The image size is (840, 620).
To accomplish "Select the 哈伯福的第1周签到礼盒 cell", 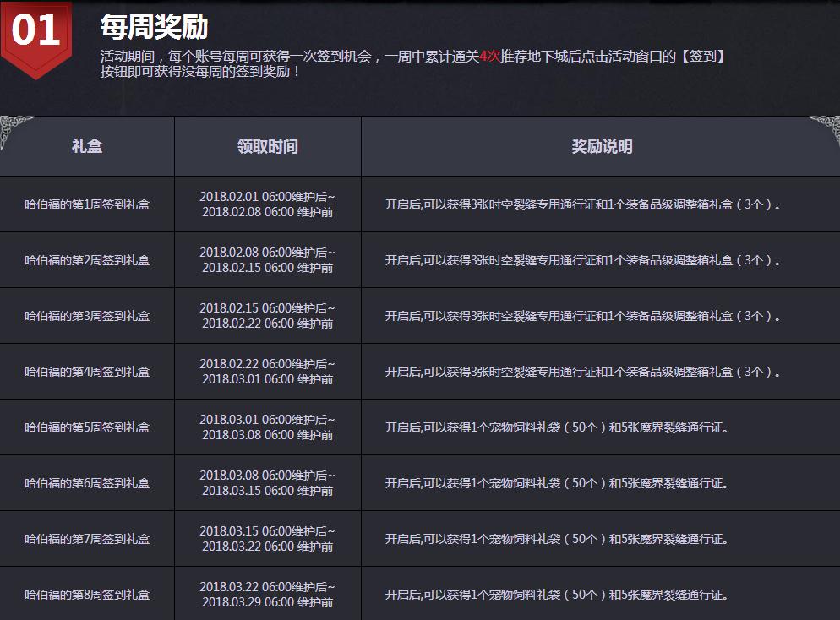I will click(x=87, y=204).
